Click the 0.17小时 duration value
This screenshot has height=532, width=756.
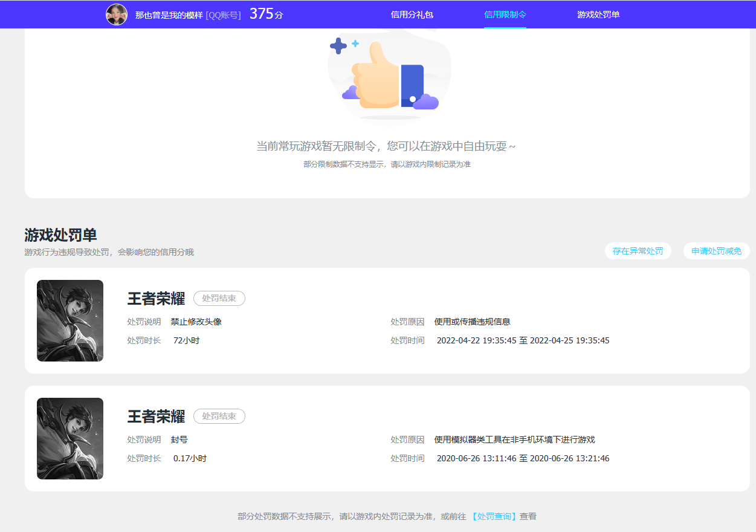(190, 458)
